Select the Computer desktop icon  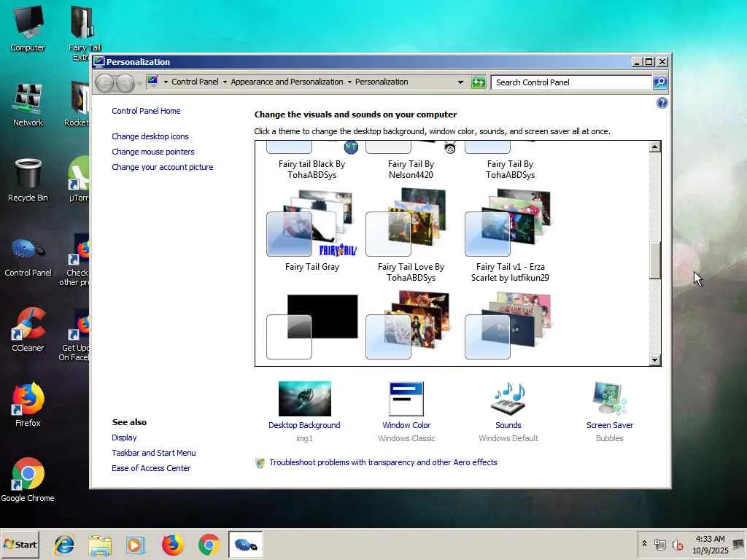28,28
